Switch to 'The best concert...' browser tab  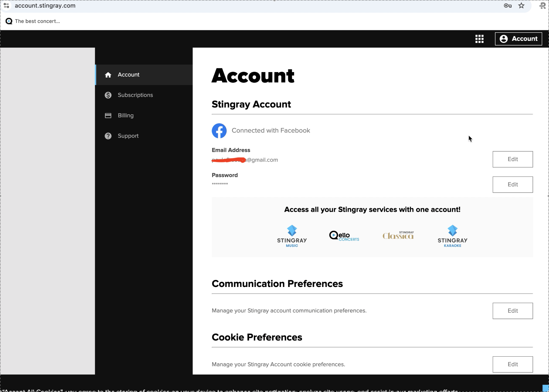pyautogui.click(x=37, y=21)
